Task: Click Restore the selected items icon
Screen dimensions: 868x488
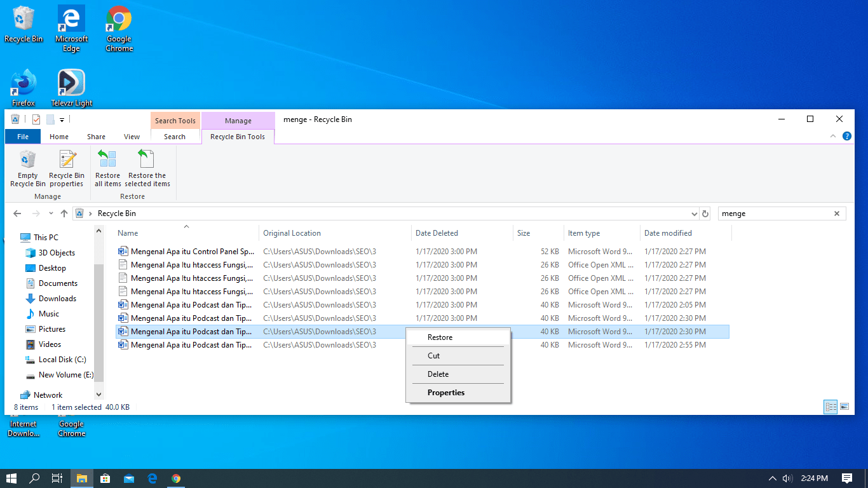Action: pos(147,168)
